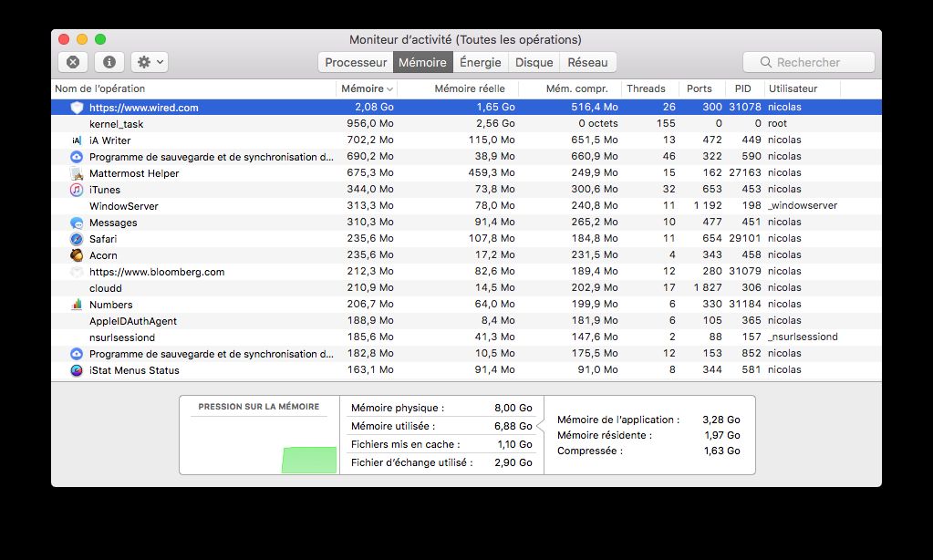This screenshot has width=933, height=560.
Task: Open the gear actions dropdown menu
Action: (149, 62)
